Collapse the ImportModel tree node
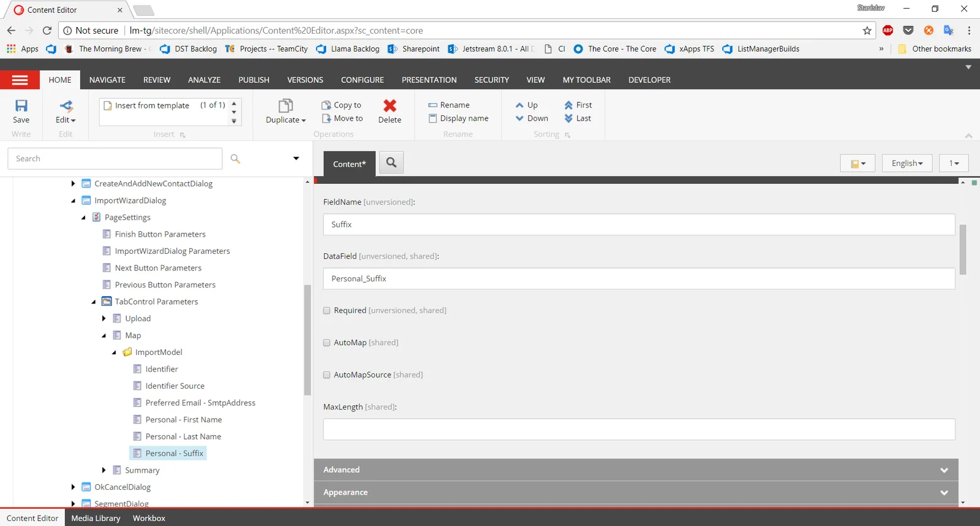Image resolution: width=980 pixels, height=526 pixels. pos(114,353)
